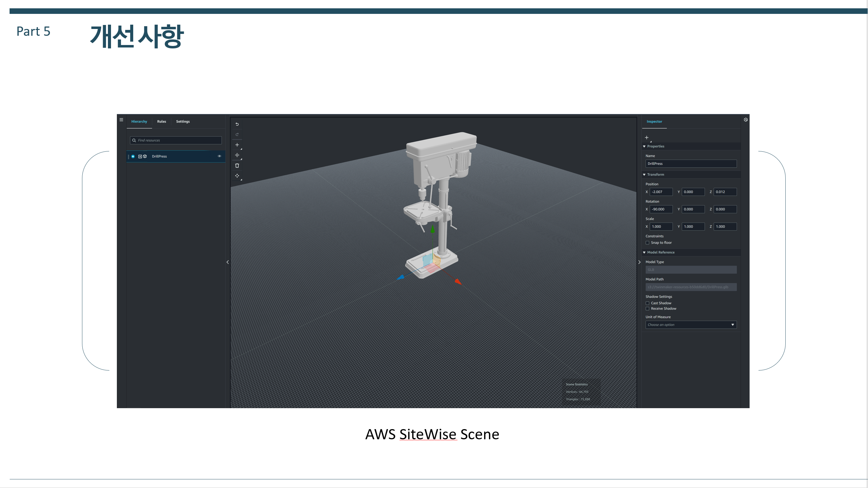Collapse the left hierarchy panel chevron
Screen dimensions: 868x488
(x=228, y=262)
